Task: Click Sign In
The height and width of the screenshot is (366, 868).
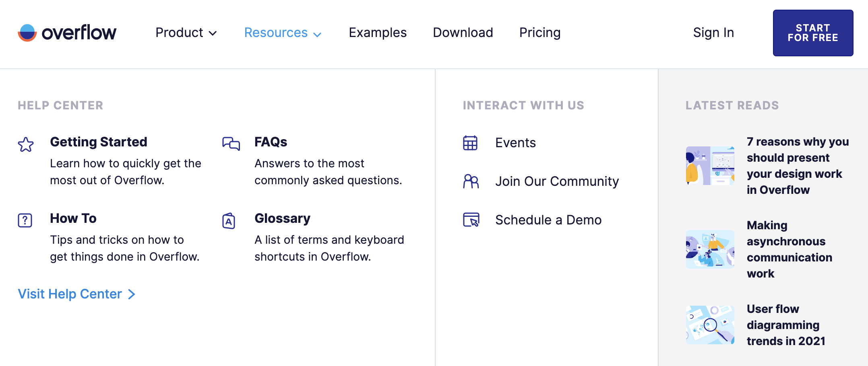Action: pyautogui.click(x=713, y=33)
